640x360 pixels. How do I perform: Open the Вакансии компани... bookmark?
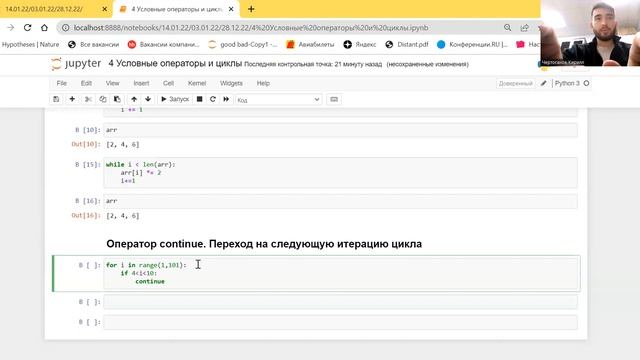164,44
